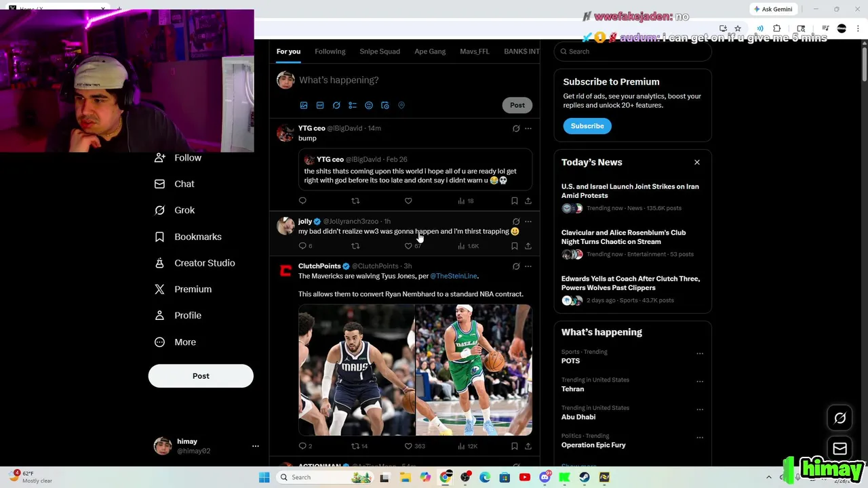Open options for Operation Epic Fury trend
Viewport: 868px width, 488px height.
(700, 437)
